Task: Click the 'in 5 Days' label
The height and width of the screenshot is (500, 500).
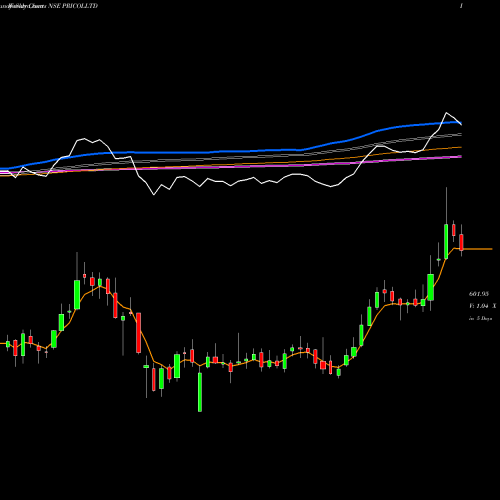Action: (x=480, y=318)
